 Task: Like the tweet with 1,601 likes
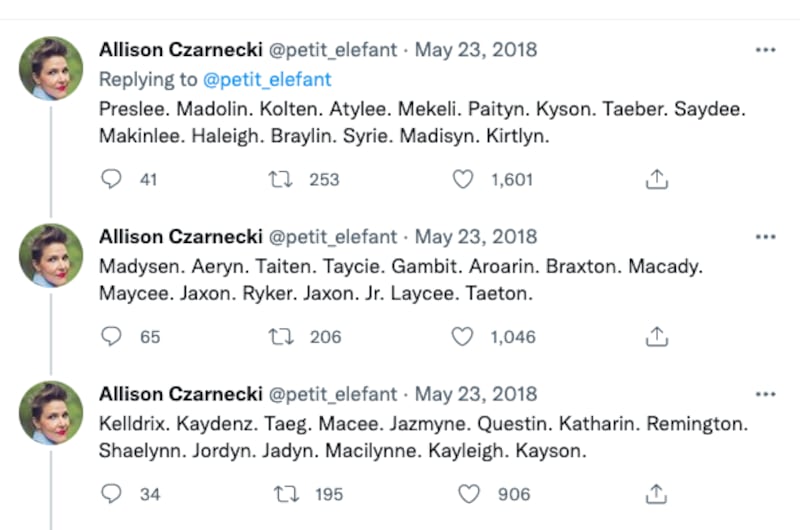tap(462, 180)
